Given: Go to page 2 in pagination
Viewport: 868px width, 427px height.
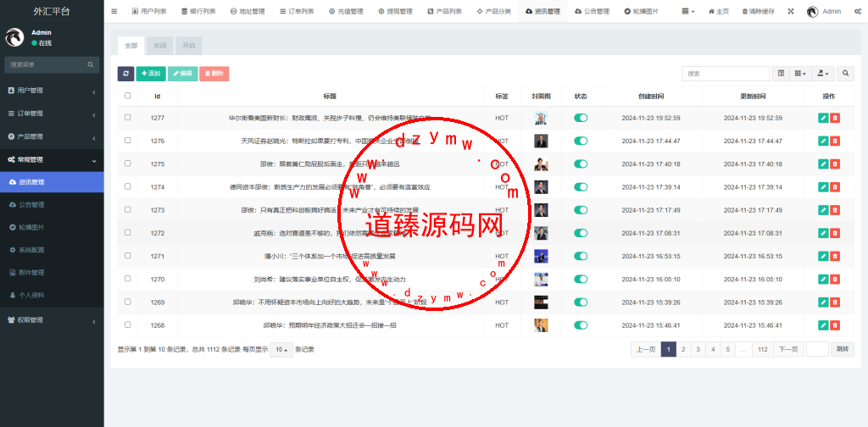Looking at the screenshot, I should pos(684,349).
